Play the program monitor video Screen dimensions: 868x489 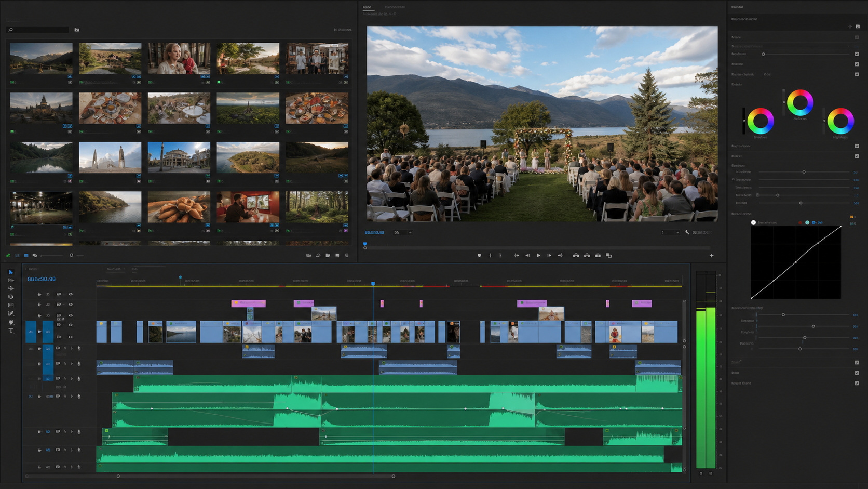point(538,255)
